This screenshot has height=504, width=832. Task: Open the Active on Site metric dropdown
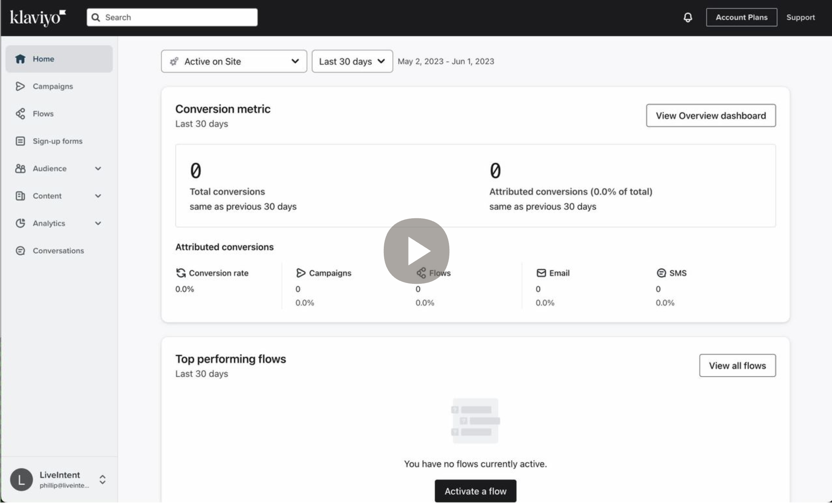[234, 61]
